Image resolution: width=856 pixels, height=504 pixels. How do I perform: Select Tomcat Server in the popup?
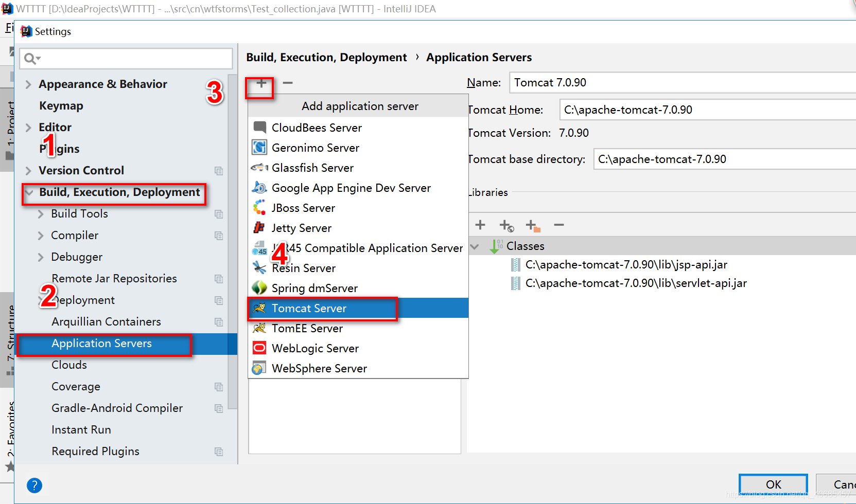pyautogui.click(x=358, y=308)
